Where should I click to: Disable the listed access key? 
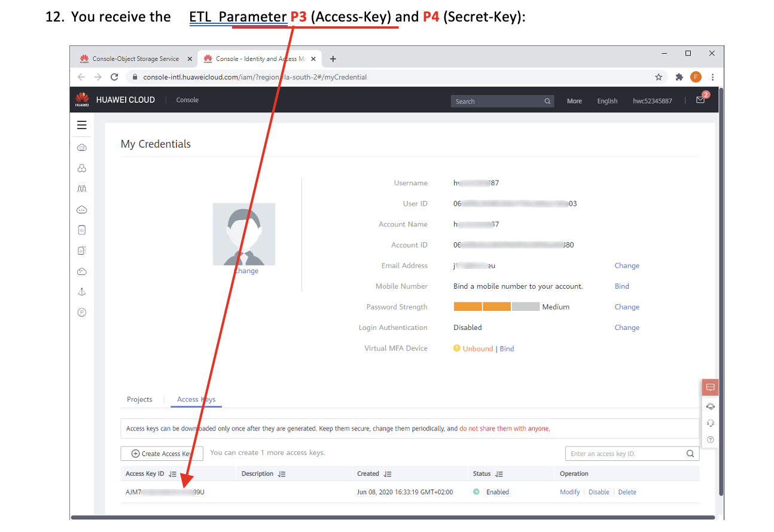[599, 492]
